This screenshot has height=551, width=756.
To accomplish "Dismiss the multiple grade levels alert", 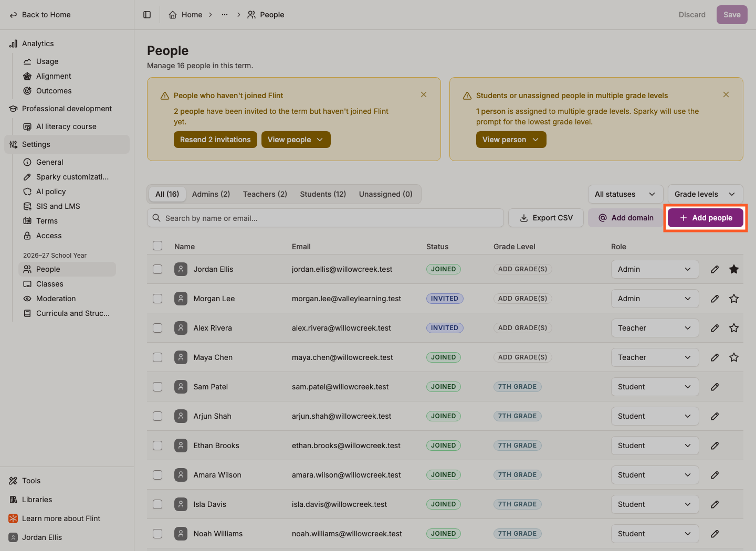I will click(726, 94).
